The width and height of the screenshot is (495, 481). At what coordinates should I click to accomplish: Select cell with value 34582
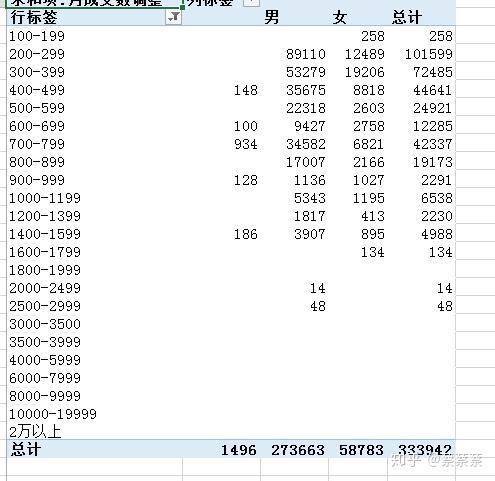[x=306, y=144]
